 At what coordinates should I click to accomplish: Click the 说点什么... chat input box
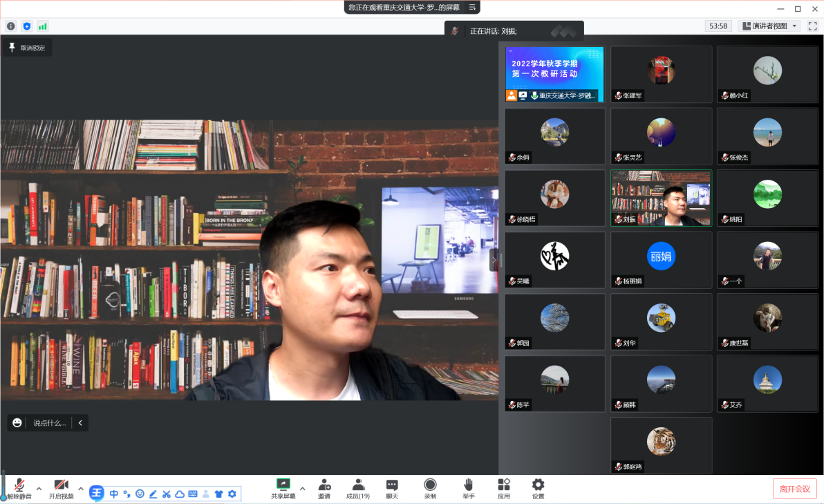click(49, 422)
